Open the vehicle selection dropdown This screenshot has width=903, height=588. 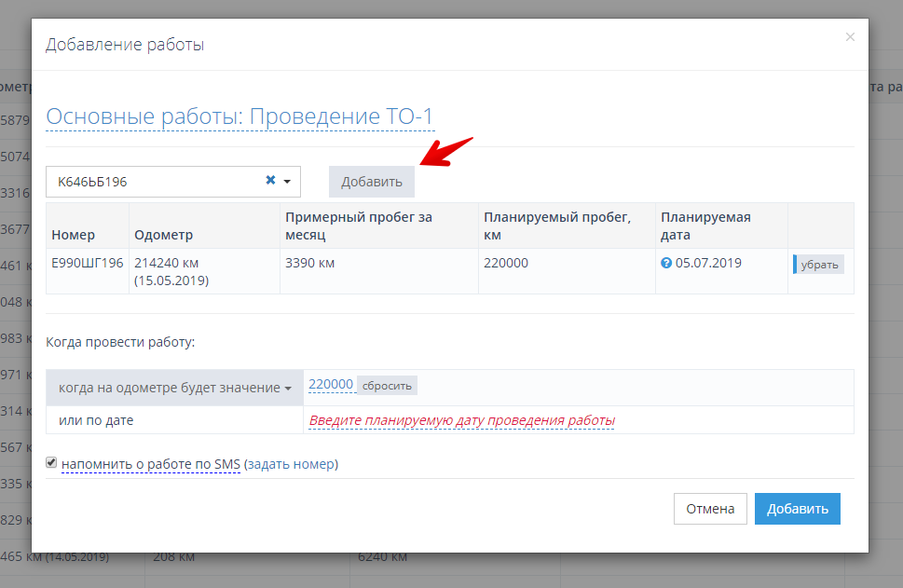(x=286, y=181)
